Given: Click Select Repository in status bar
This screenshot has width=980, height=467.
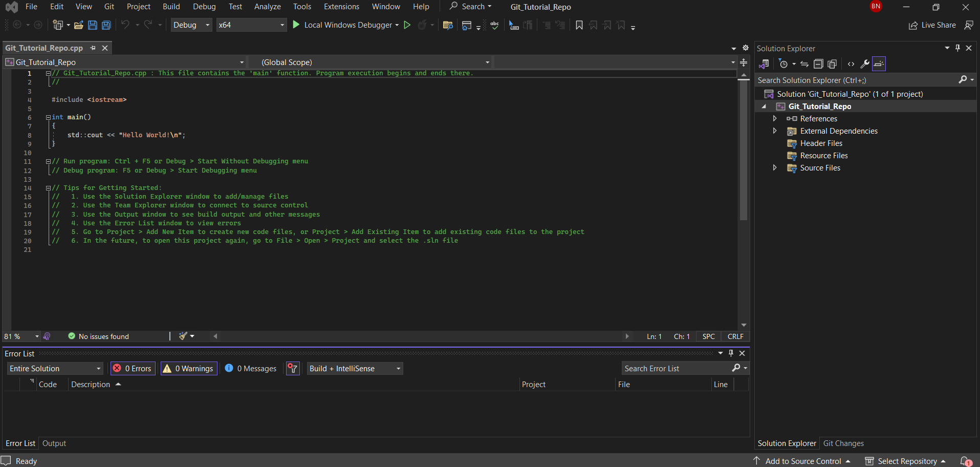Looking at the screenshot, I should tap(905, 461).
